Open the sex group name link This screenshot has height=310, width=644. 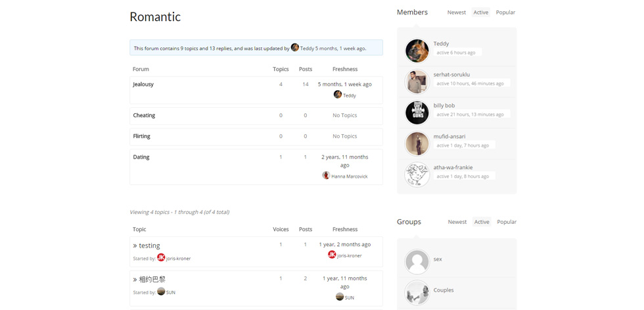[438, 259]
